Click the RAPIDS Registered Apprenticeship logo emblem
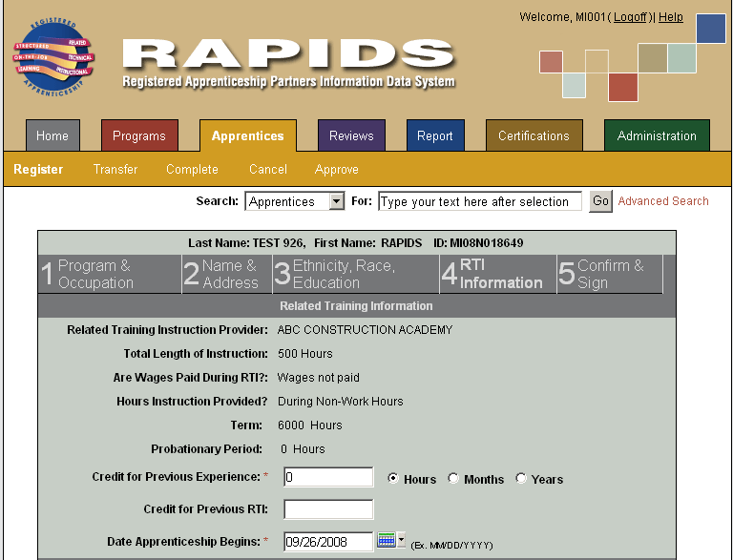The width and height of the screenshot is (733, 560). coord(53,57)
